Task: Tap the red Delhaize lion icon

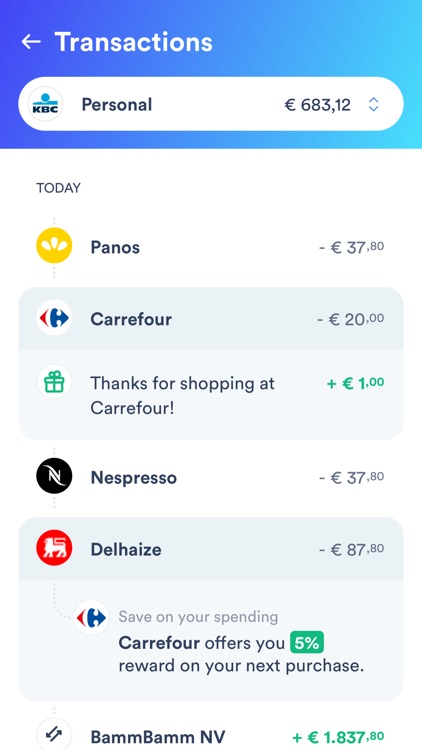Action: [x=54, y=548]
